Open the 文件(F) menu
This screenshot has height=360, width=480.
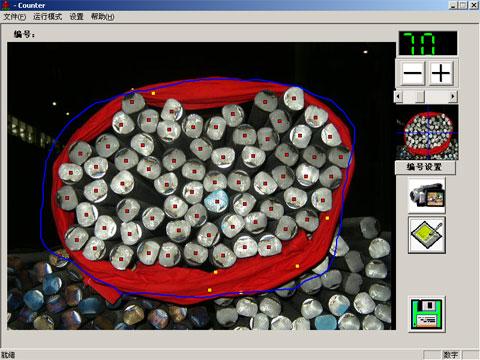click(x=15, y=17)
